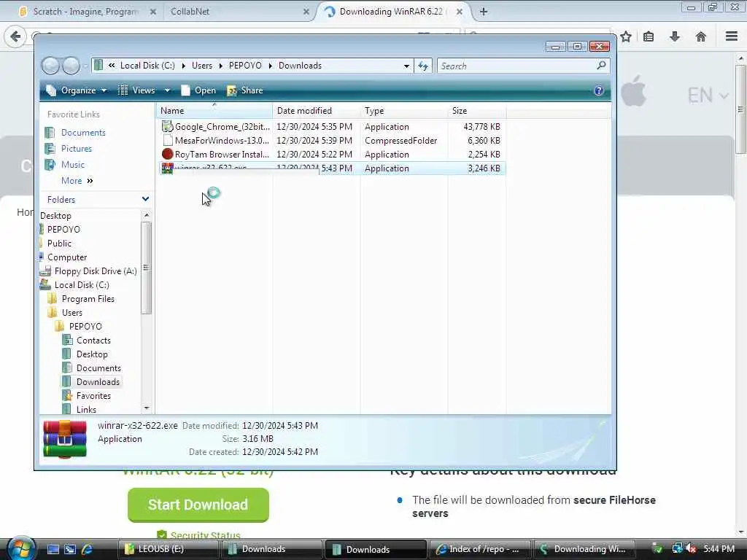Click the Firefox home icon
The image size is (747, 560).
(x=701, y=36)
